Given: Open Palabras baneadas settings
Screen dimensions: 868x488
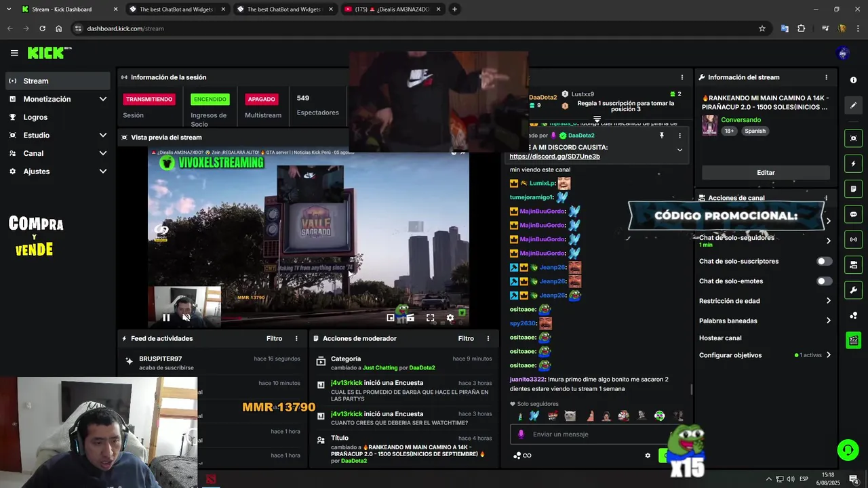Looking at the screenshot, I should tap(764, 321).
